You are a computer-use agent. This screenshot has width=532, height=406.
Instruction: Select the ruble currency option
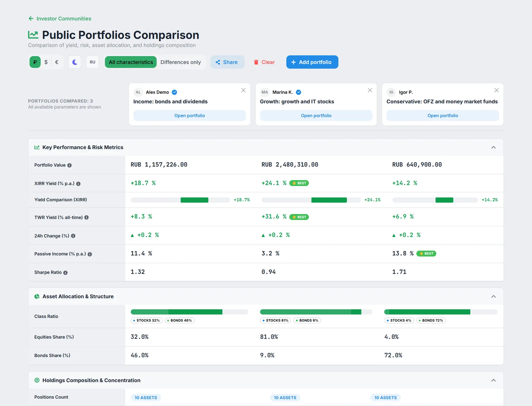click(35, 62)
